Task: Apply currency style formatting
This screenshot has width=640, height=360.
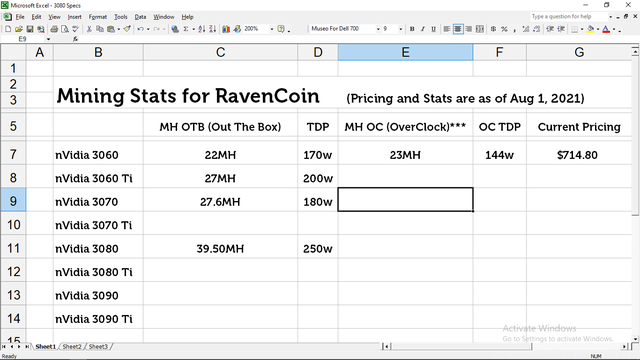Action: tap(493, 29)
